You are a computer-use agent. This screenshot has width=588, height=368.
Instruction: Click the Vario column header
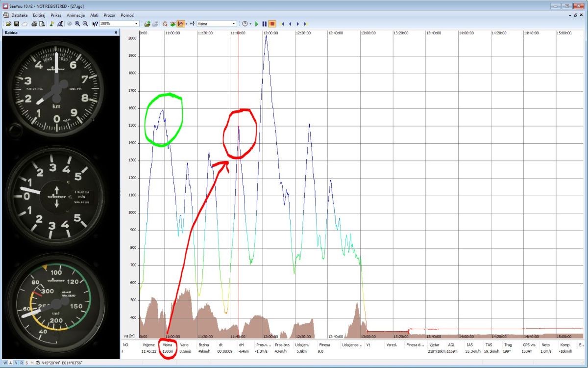coord(185,345)
